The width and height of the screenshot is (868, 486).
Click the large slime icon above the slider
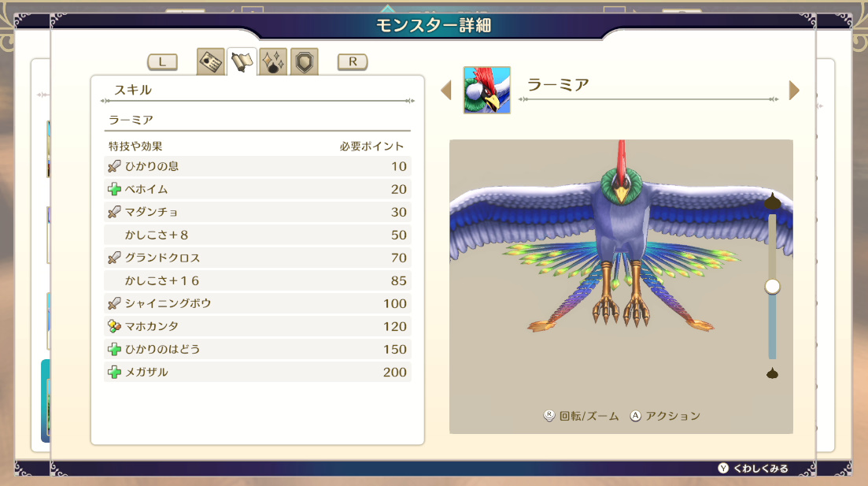point(773,201)
